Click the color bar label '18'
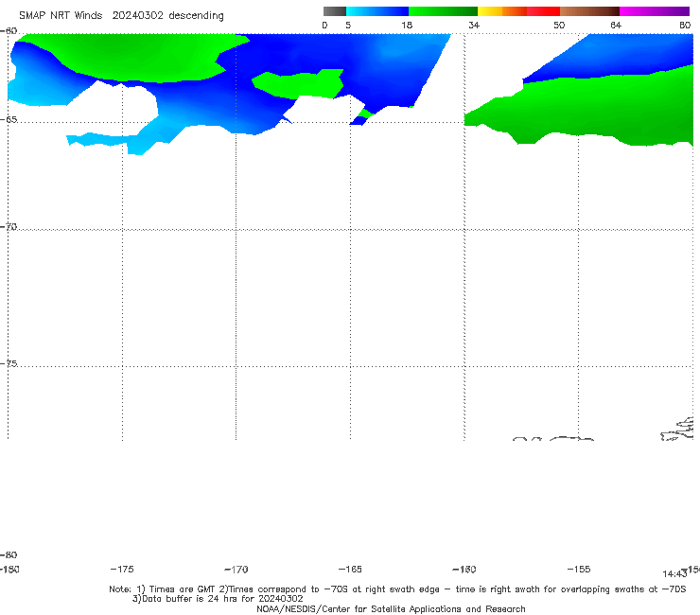 (x=407, y=25)
